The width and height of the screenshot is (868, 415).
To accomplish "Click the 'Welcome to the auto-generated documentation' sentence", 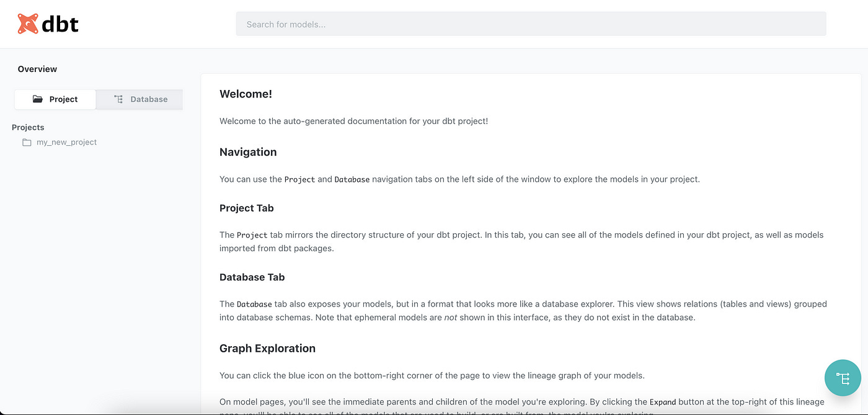I will point(353,121).
